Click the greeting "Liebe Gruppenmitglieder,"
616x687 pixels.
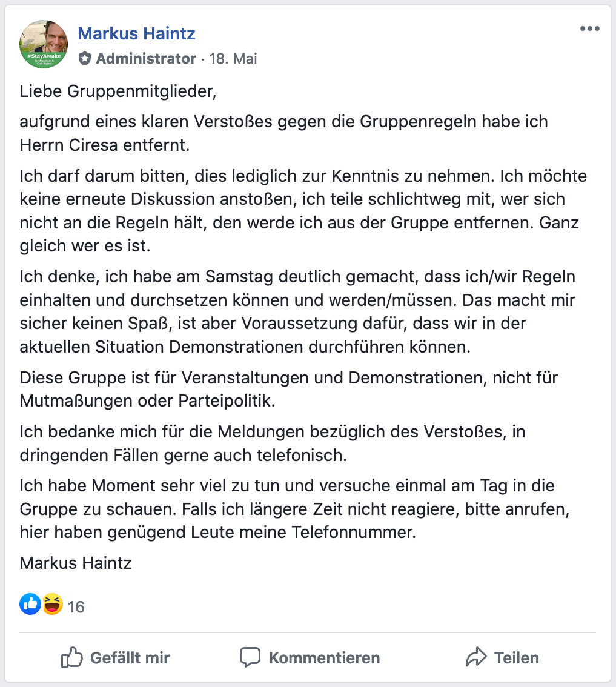pyautogui.click(x=118, y=92)
